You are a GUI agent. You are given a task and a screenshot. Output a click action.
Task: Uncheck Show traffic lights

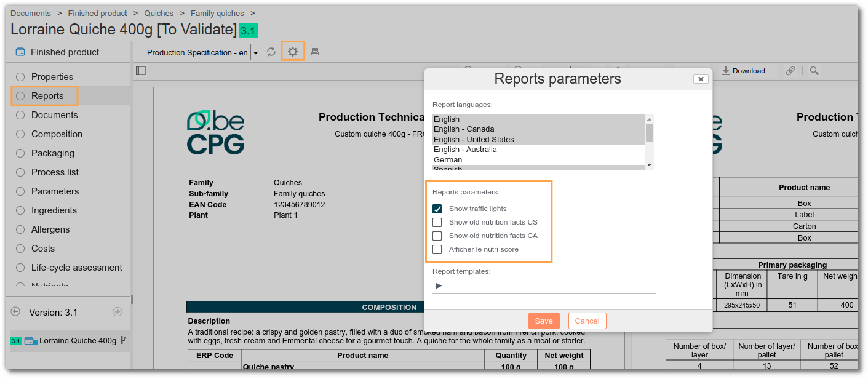[437, 209]
